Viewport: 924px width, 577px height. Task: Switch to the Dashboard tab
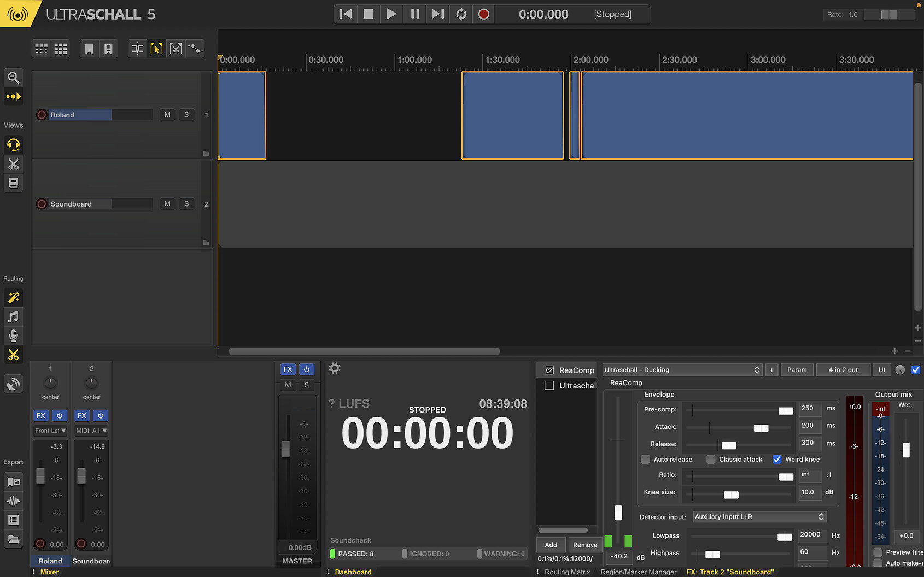point(353,572)
